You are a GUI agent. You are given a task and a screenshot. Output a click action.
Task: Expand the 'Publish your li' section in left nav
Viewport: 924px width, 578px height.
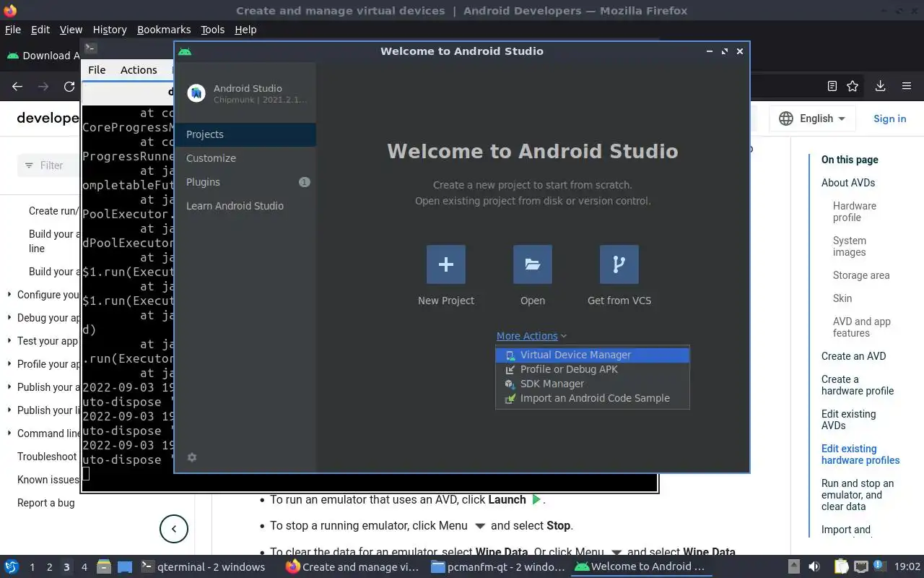point(9,410)
